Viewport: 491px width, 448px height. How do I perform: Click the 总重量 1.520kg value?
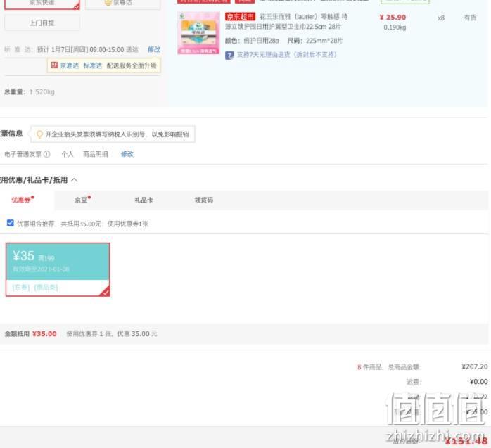click(x=42, y=91)
